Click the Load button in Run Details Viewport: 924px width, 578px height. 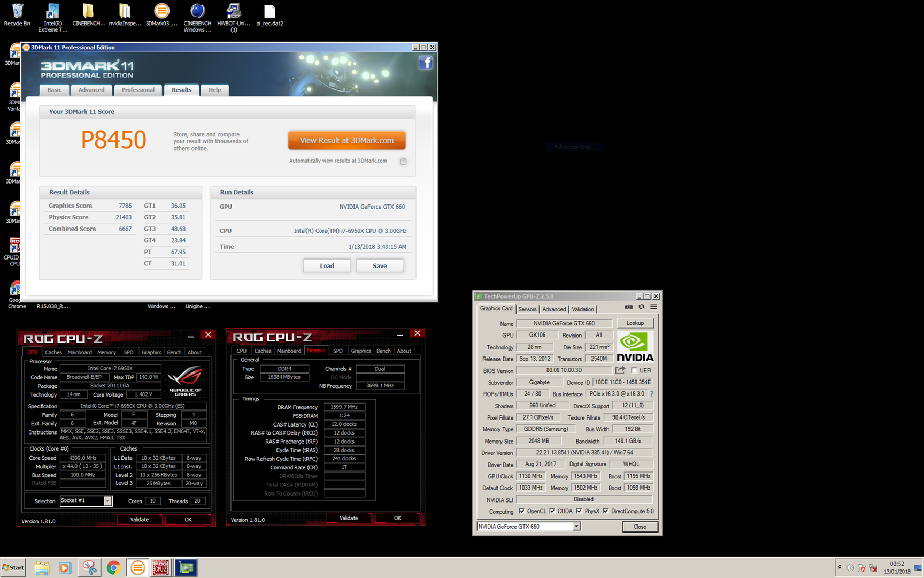pos(327,266)
